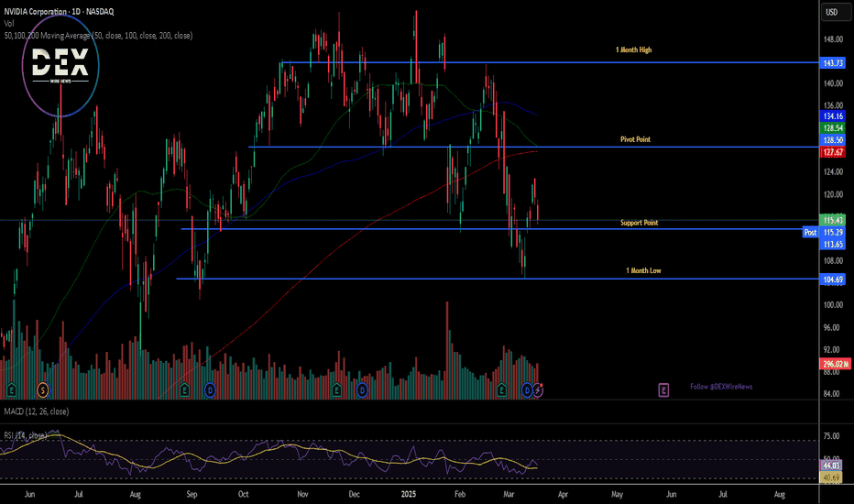Click the 124.00 price axis label
The width and height of the screenshot is (854, 504).
[x=833, y=172]
